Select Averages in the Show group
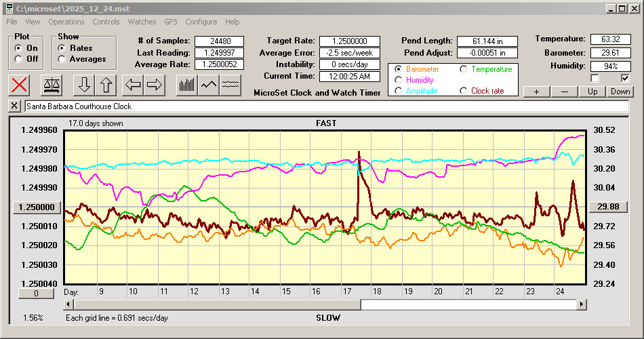644x339 pixels. (x=62, y=59)
